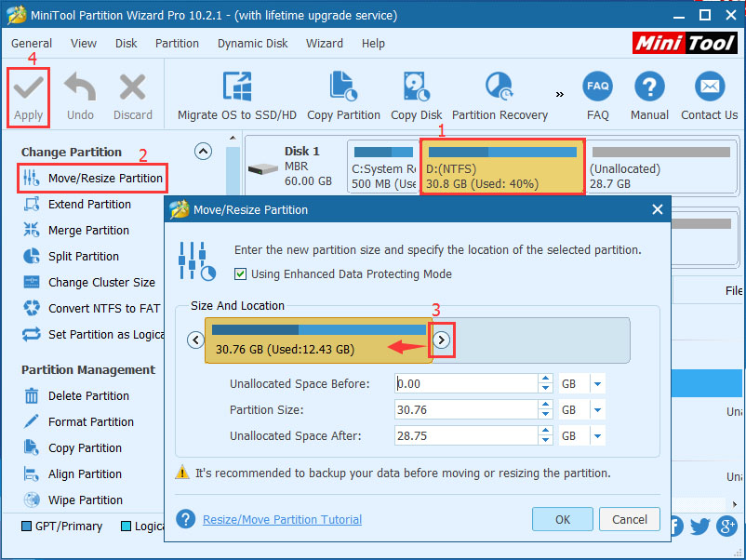This screenshot has height=560, width=746.
Task: Click the Apply checkmark icon
Action: [x=29, y=87]
